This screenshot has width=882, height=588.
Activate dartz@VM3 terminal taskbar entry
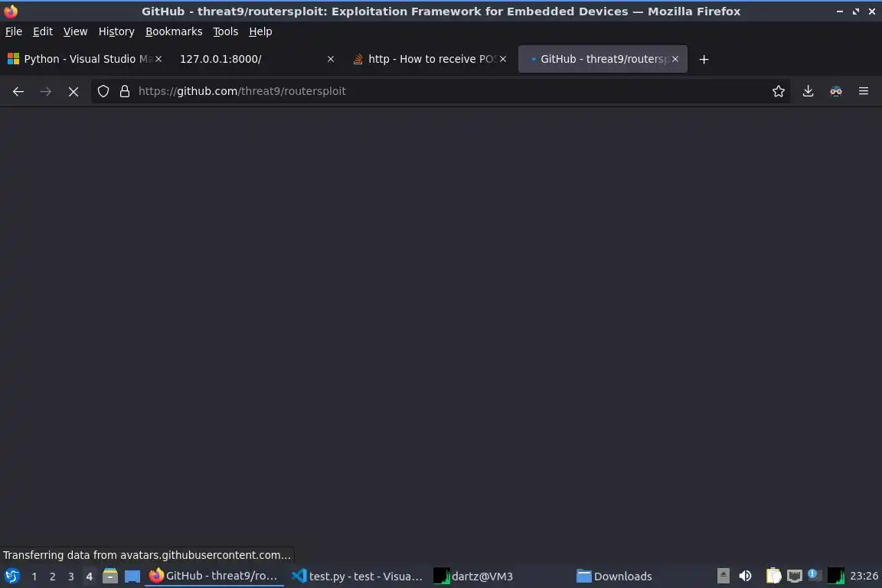coord(499,577)
